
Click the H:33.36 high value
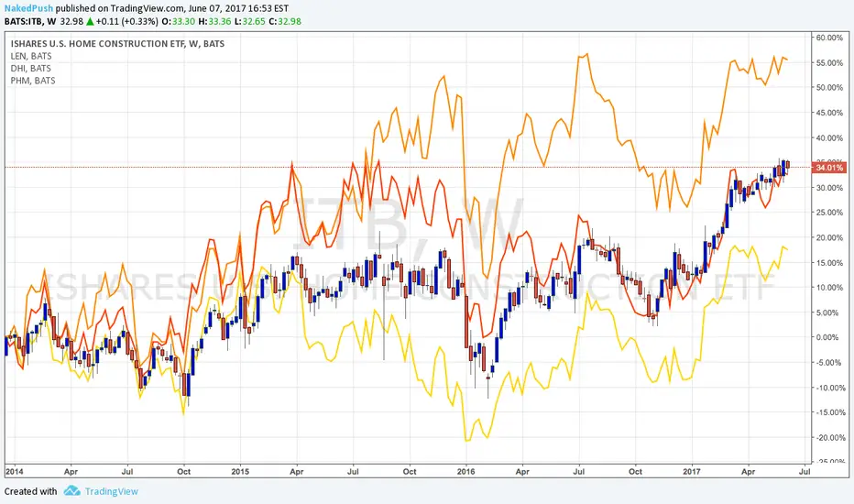point(214,21)
